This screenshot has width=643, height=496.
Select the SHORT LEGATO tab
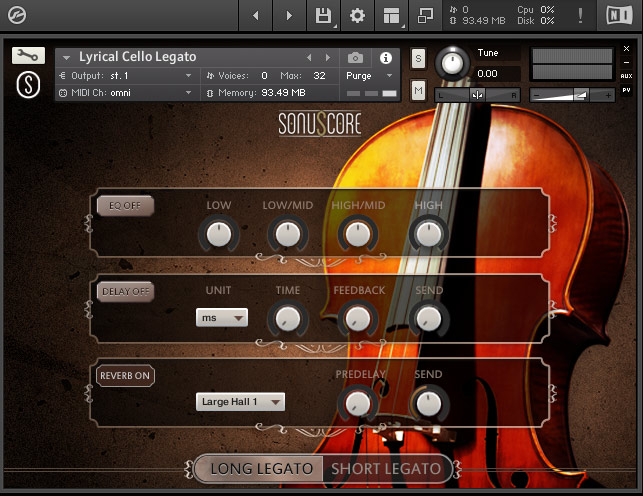point(386,469)
